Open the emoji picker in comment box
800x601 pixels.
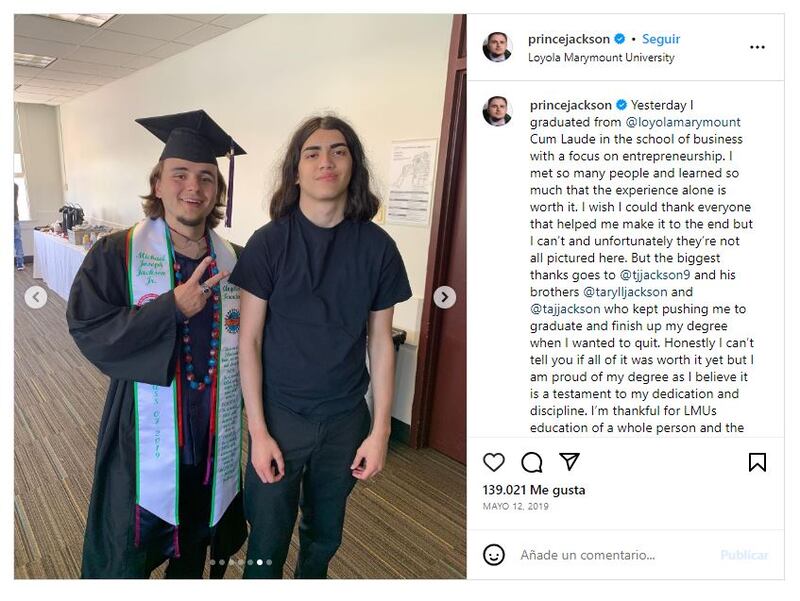[x=494, y=555]
